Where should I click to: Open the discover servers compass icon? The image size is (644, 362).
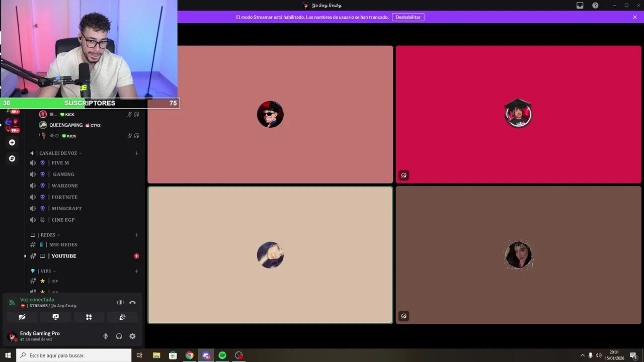click(x=12, y=158)
